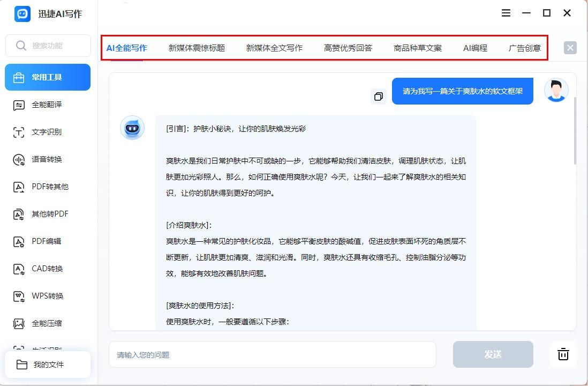588x386 pixels.
Task: Click the 语音转换 audio icon
Action: point(19,160)
